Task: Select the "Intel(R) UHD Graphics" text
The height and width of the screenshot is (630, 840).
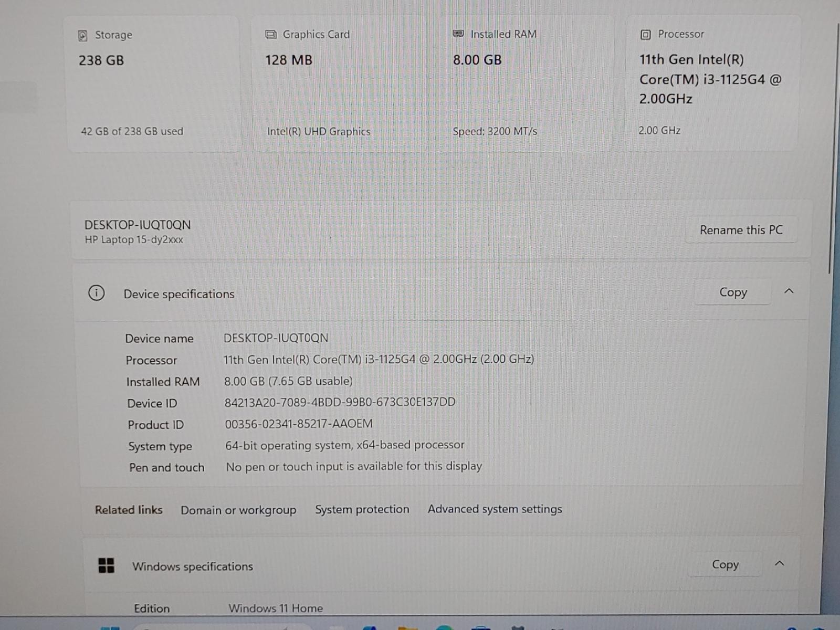Action: click(319, 131)
